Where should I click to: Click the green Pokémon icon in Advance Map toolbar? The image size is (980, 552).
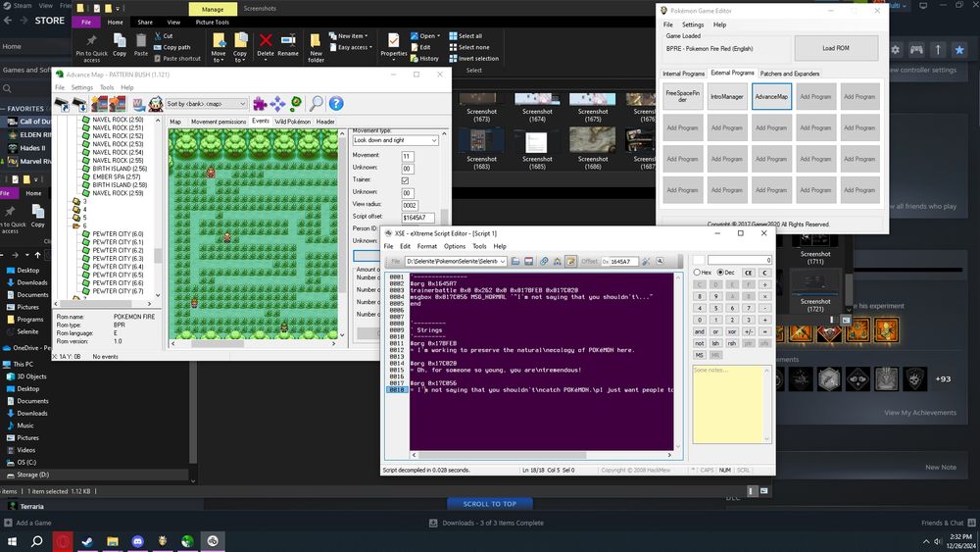(x=296, y=103)
